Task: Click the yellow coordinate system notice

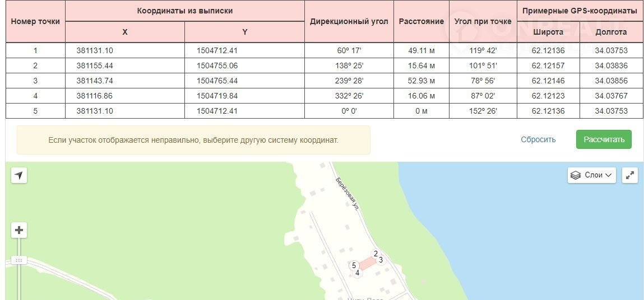Action: point(193,139)
